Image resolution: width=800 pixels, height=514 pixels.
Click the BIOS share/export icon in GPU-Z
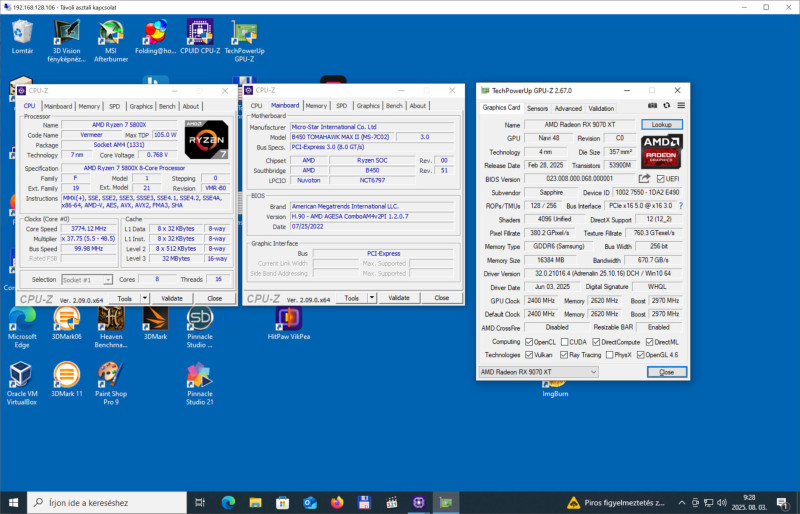[x=644, y=178]
